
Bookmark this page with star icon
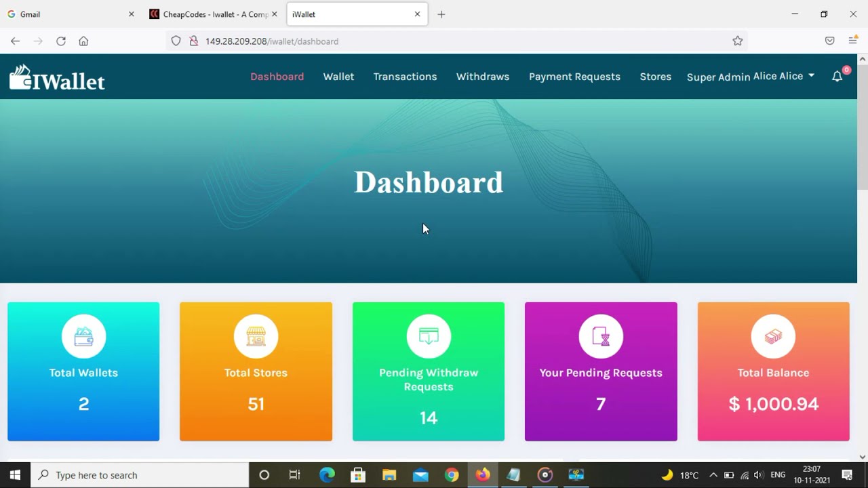coord(738,41)
